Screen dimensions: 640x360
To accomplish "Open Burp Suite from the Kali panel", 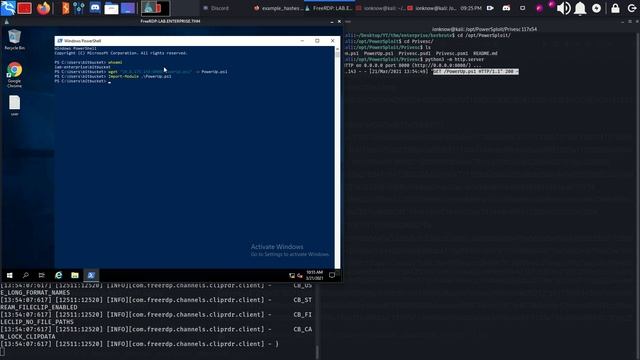I will pyautogui.click(x=65, y=8).
